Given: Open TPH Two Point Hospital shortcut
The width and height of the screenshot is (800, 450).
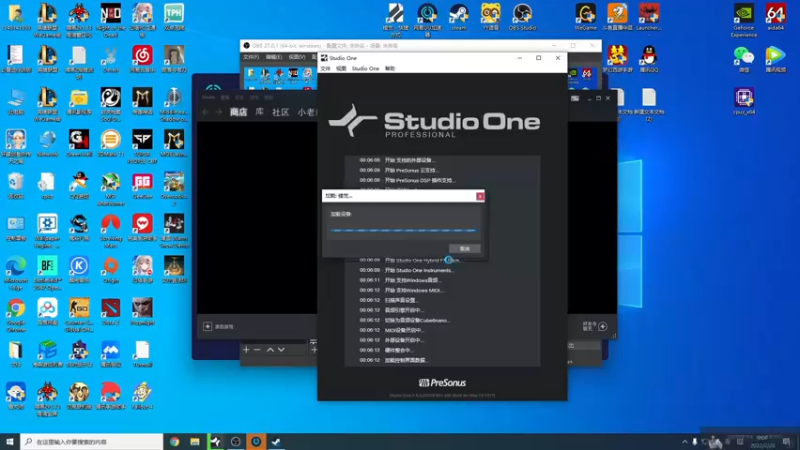Looking at the screenshot, I should [174, 16].
